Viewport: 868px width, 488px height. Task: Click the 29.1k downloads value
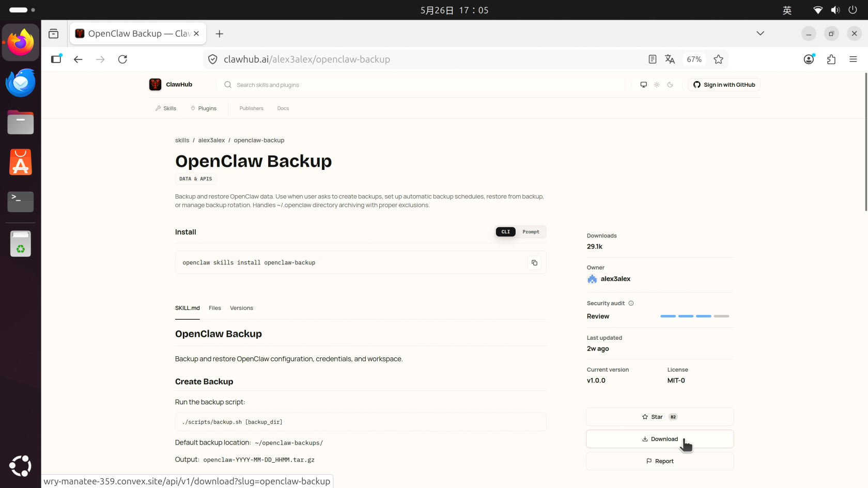(594, 247)
